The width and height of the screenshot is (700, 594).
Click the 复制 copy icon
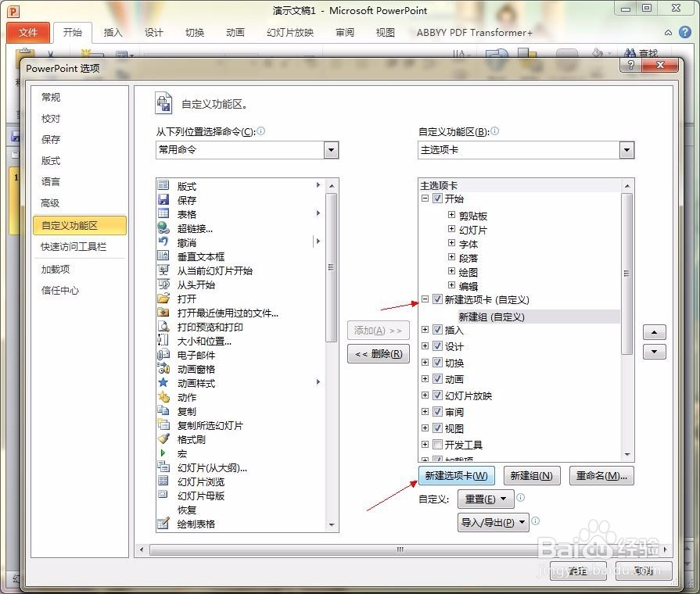(x=163, y=410)
